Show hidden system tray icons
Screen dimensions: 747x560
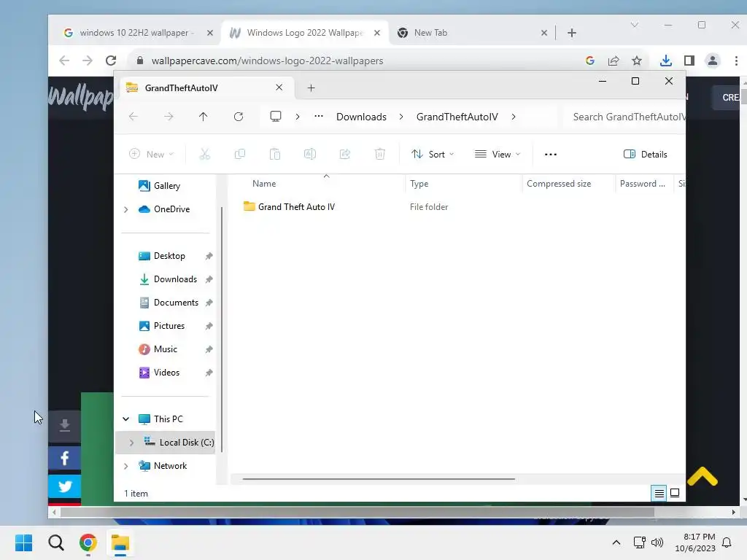click(x=616, y=542)
